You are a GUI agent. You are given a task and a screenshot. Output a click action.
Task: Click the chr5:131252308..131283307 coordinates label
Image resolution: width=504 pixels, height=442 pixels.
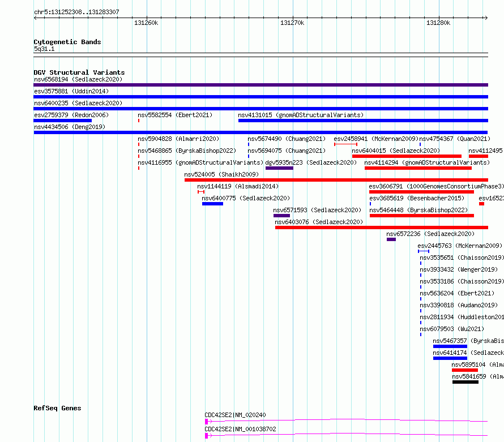tap(76, 12)
